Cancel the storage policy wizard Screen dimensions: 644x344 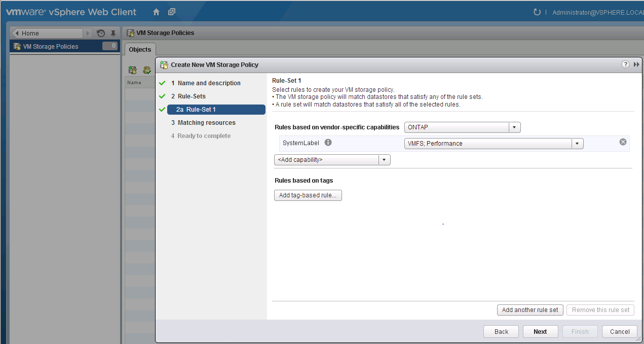(620, 332)
